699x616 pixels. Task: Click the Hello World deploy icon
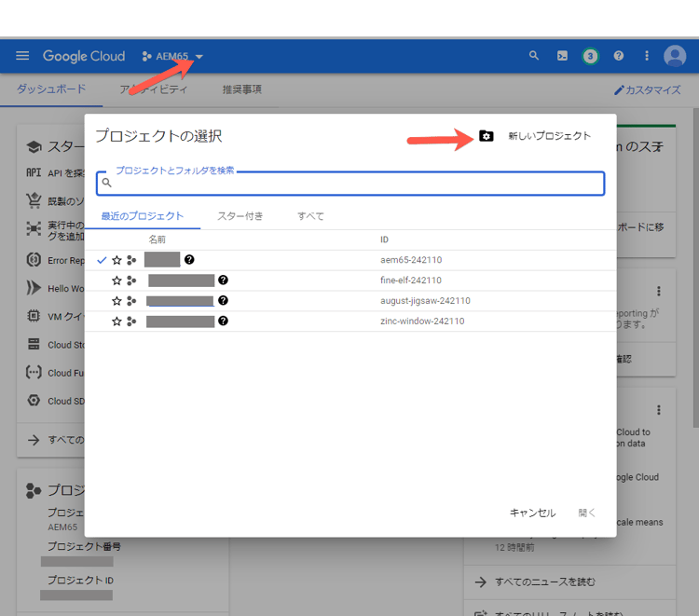click(34, 288)
